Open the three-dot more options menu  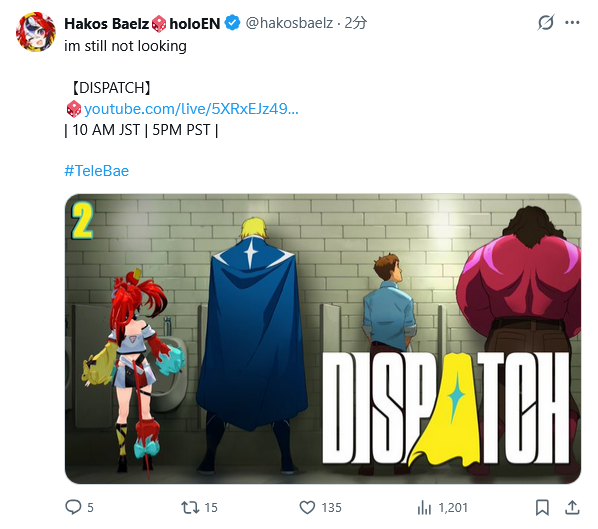click(x=572, y=23)
